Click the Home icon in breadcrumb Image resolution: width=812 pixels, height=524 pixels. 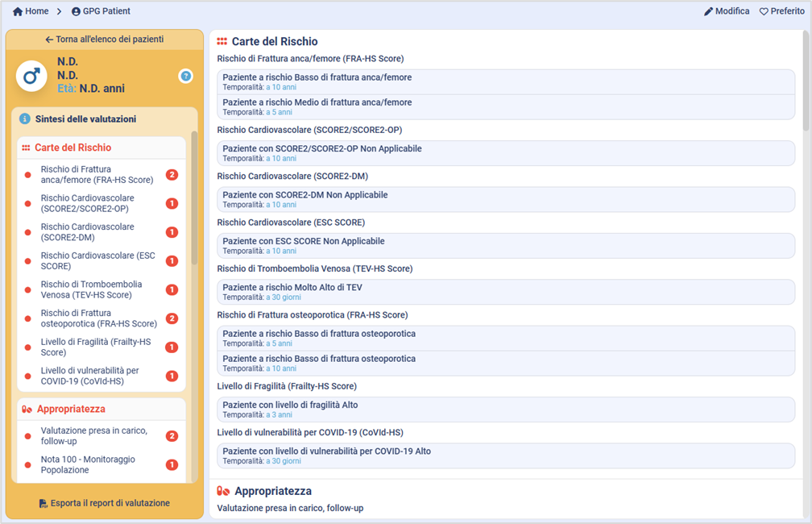pos(18,11)
